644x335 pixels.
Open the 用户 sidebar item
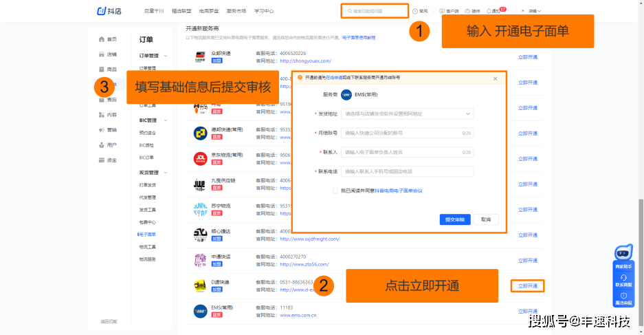(108, 145)
